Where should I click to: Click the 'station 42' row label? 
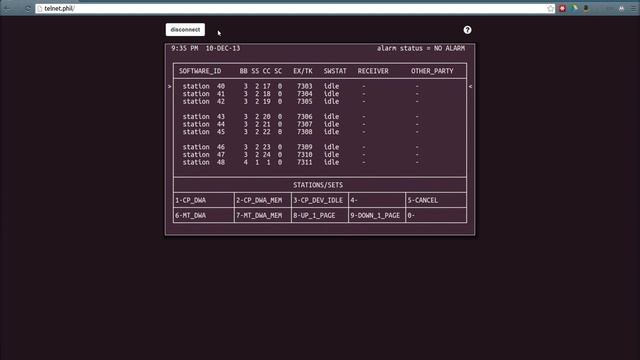click(204, 102)
